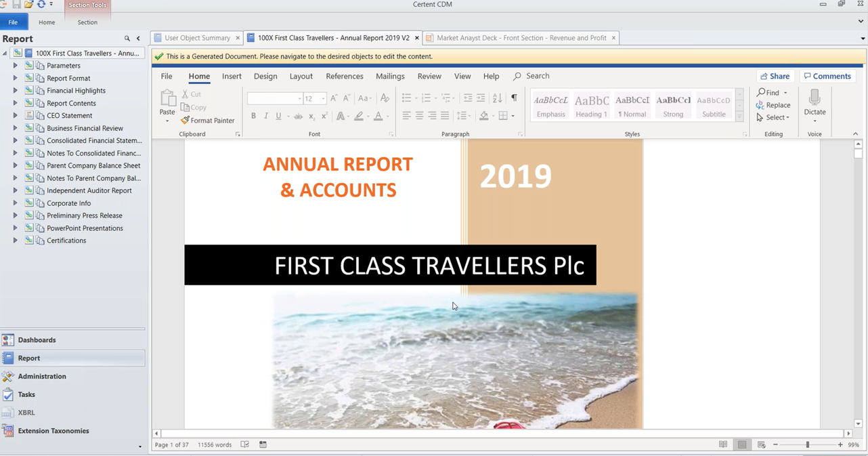868x456 pixels.
Task: Sort text with the A-Z icon
Action: tap(498, 98)
